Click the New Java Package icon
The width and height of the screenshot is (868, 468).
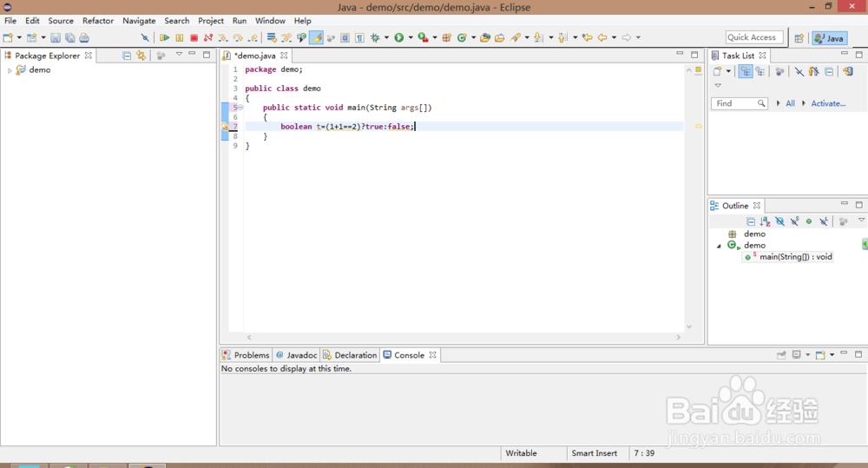coord(447,37)
